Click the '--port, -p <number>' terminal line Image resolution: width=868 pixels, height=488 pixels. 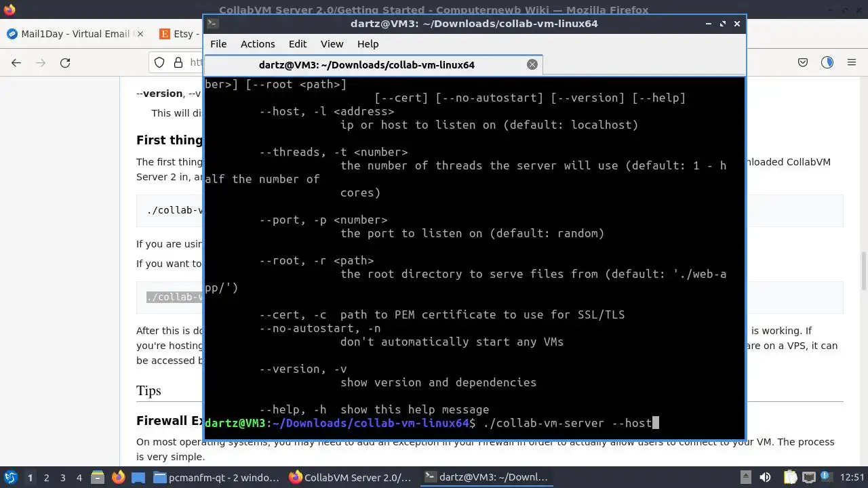(323, 220)
